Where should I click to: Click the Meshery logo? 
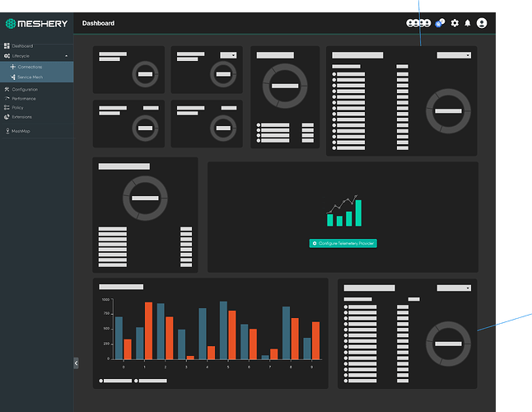(x=36, y=23)
